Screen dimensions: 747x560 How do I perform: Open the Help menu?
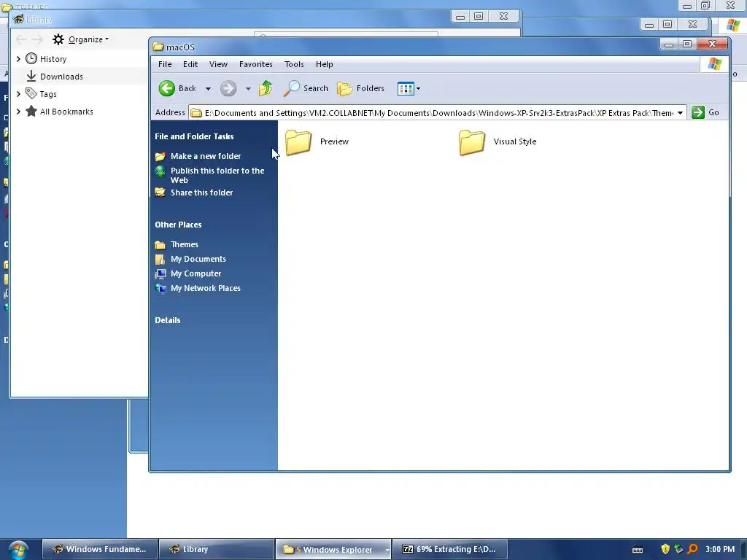325,64
